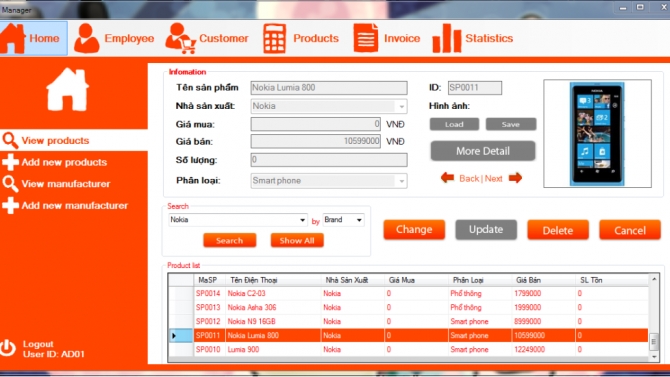The width and height of the screenshot is (670, 377).
Task: Click the magnifier icon beside View manufacturer
Action: [10, 184]
